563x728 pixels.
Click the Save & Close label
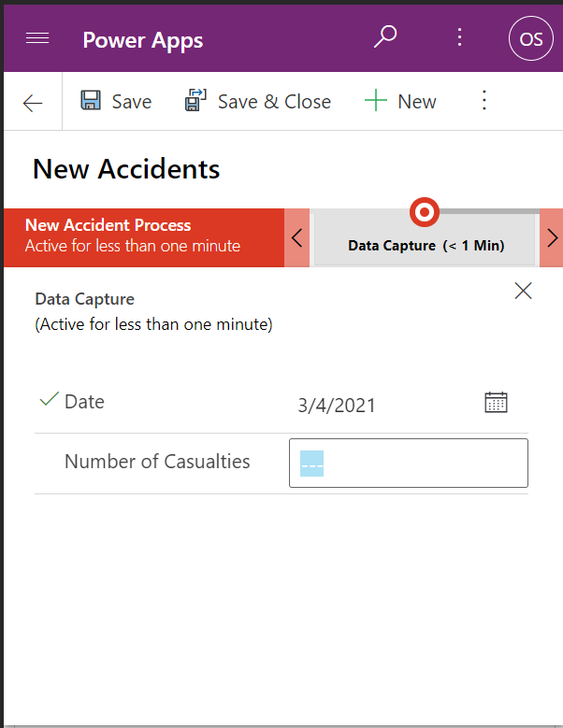coord(274,102)
